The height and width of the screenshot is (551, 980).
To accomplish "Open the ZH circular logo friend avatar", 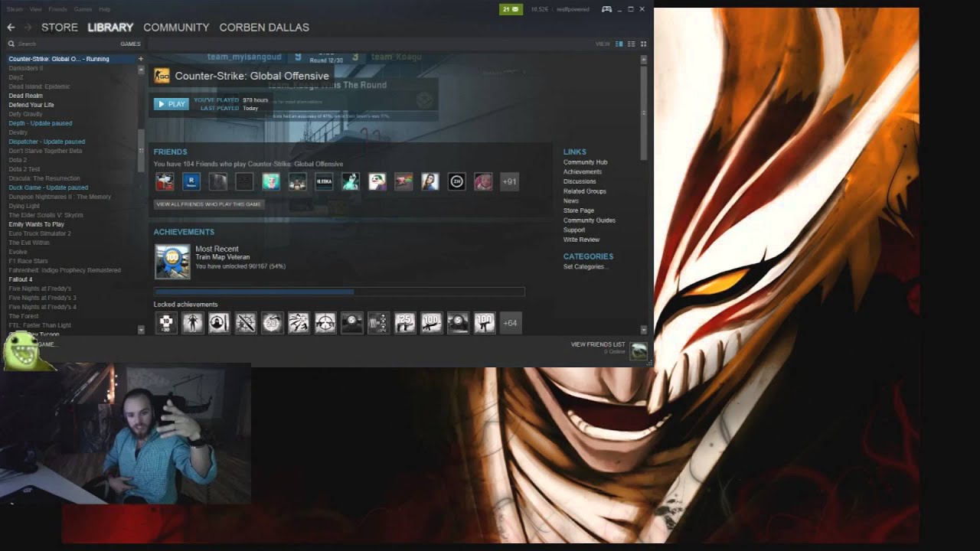I will tap(456, 181).
